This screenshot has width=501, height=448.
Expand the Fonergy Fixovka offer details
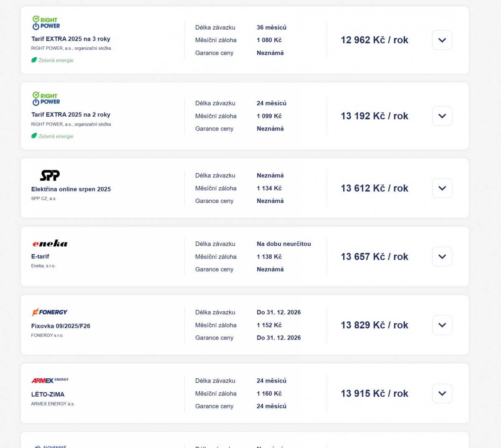coord(442,325)
